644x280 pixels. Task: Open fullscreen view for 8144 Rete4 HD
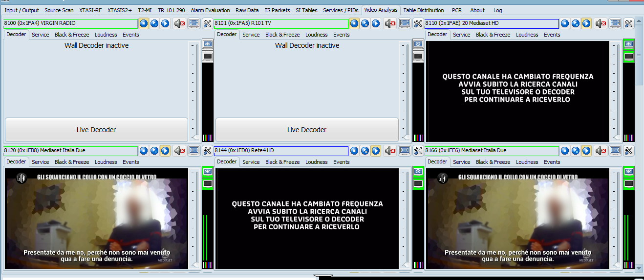tap(405, 151)
